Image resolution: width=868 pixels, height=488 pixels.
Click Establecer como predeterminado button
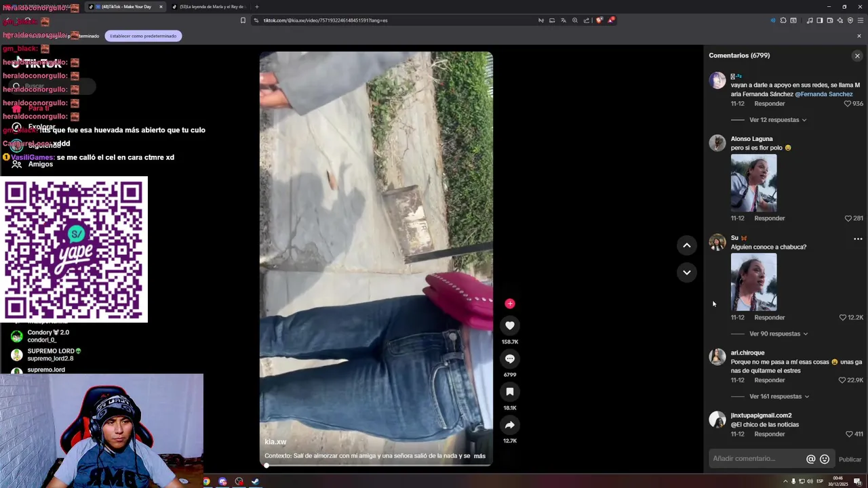coord(143,36)
